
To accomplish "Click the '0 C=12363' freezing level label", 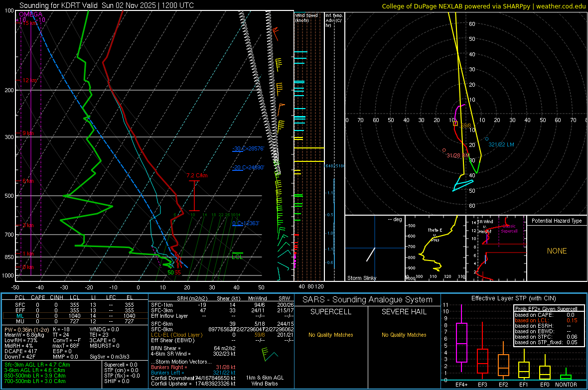I will tap(246, 223).
